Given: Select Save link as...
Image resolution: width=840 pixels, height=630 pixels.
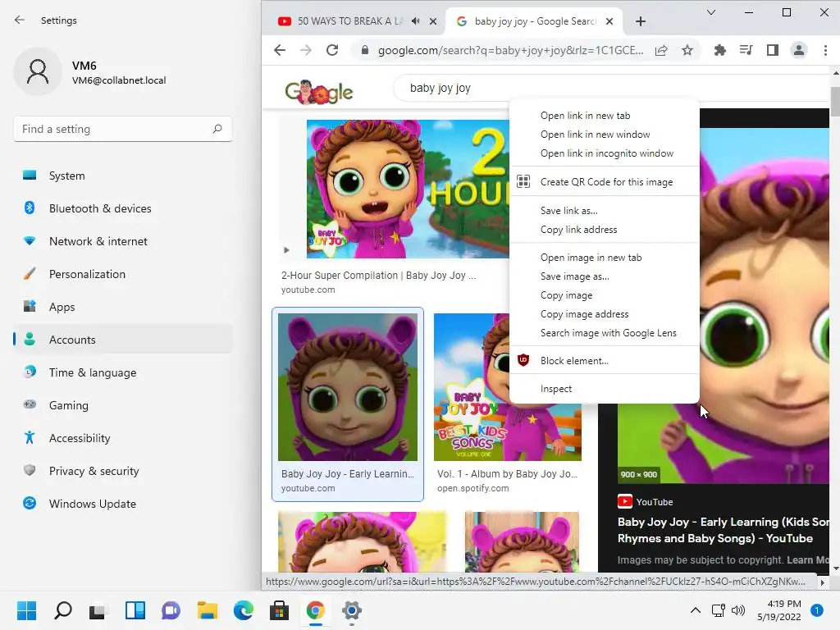Looking at the screenshot, I should [605, 211].
